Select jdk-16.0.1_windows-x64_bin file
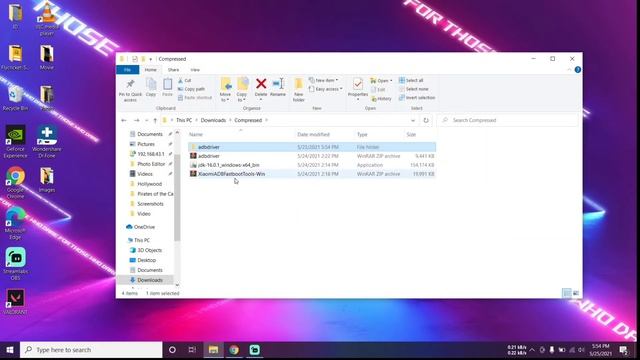Viewport: 640px width, 360px height. point(312,165)
